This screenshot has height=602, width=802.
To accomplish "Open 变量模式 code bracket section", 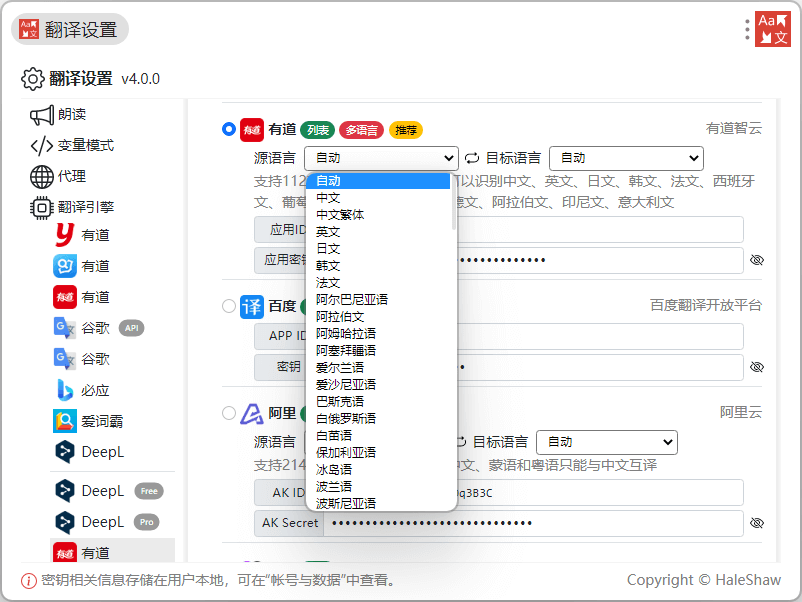I will 72,145.
